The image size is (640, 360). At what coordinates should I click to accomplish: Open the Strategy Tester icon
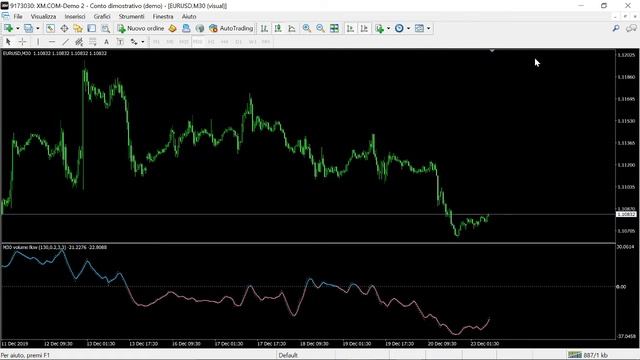105,28
